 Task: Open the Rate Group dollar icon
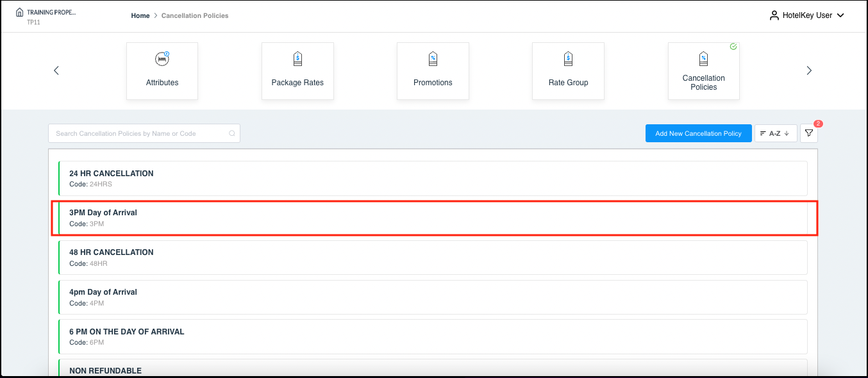pos(568,59)
